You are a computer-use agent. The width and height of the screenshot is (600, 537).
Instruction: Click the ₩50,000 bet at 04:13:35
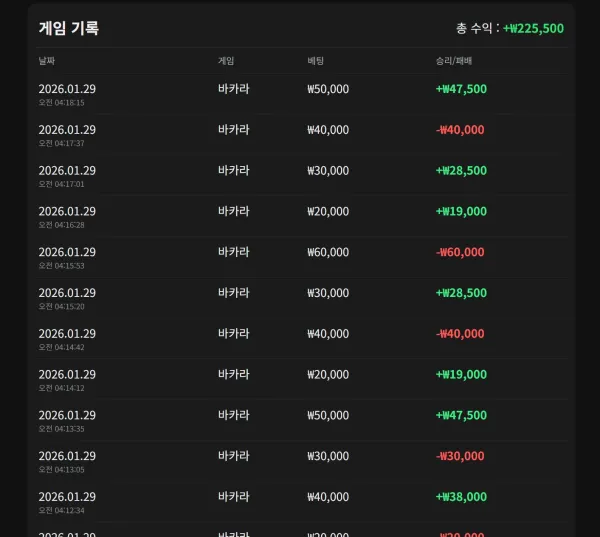pyautogui.click(x=328, y=415)
